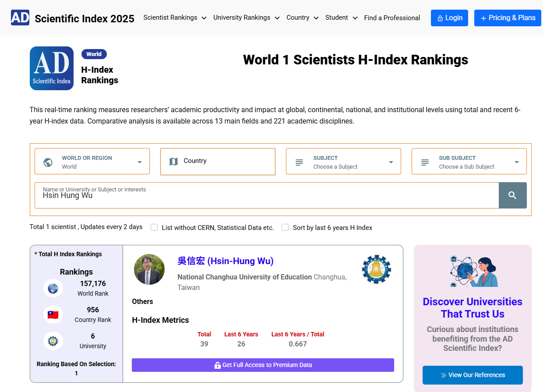This screenshot has height=392, width=543.
Task: Click the lines icon beside Subject
Action: point(299,162)
